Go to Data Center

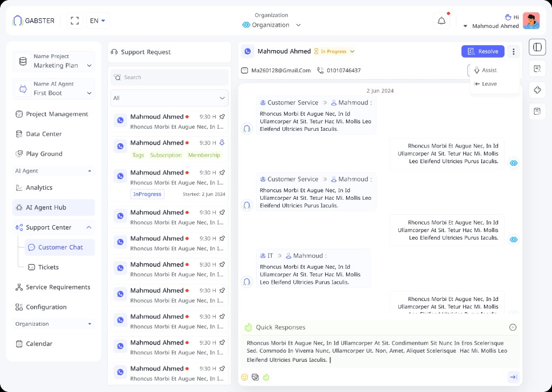53,134
